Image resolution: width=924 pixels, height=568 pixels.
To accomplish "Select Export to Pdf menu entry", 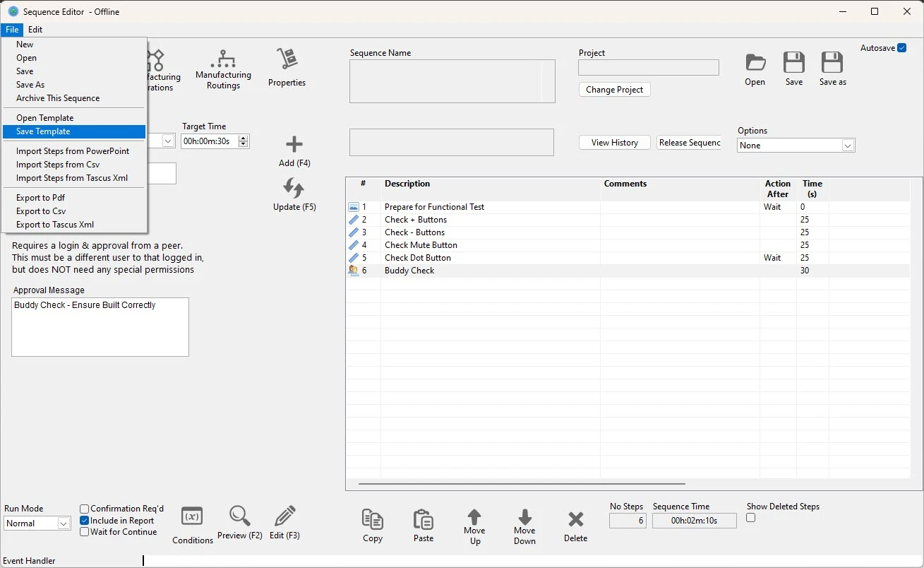I will point(41,198).
